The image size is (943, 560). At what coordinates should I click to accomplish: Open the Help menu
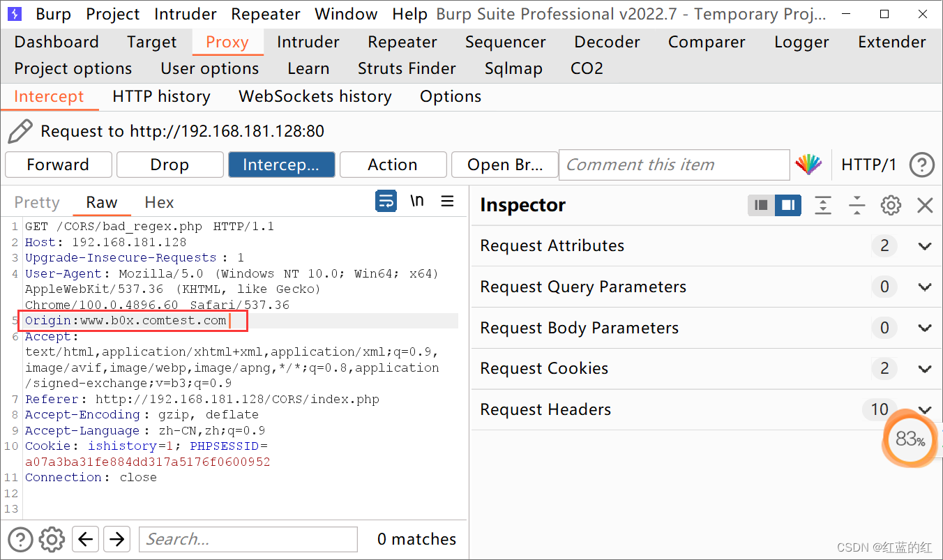click(410, 14)
